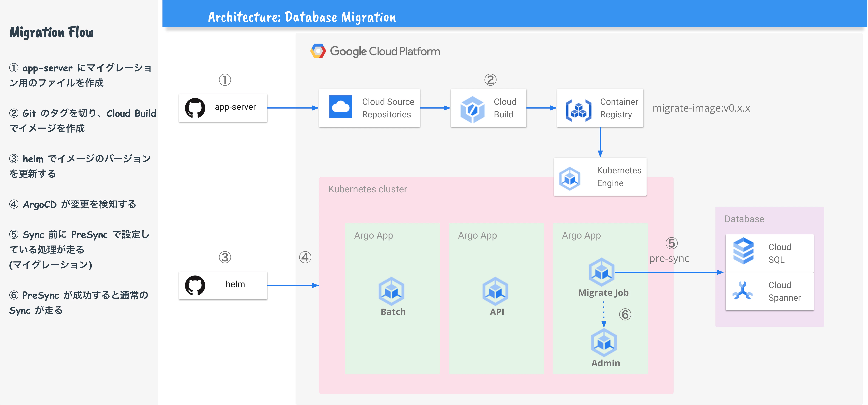Click the Google Cloud Platform logo
868x405 pixels.
318,51
